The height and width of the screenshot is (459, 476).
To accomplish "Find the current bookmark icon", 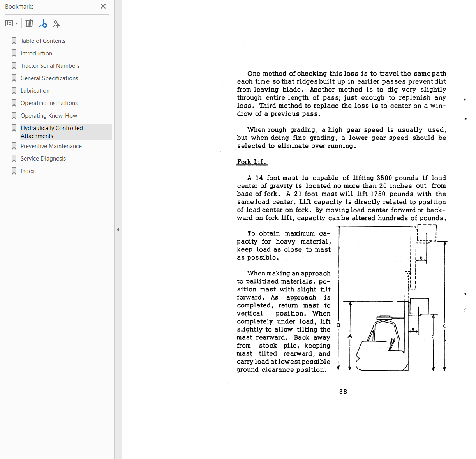I will point(56,23).
